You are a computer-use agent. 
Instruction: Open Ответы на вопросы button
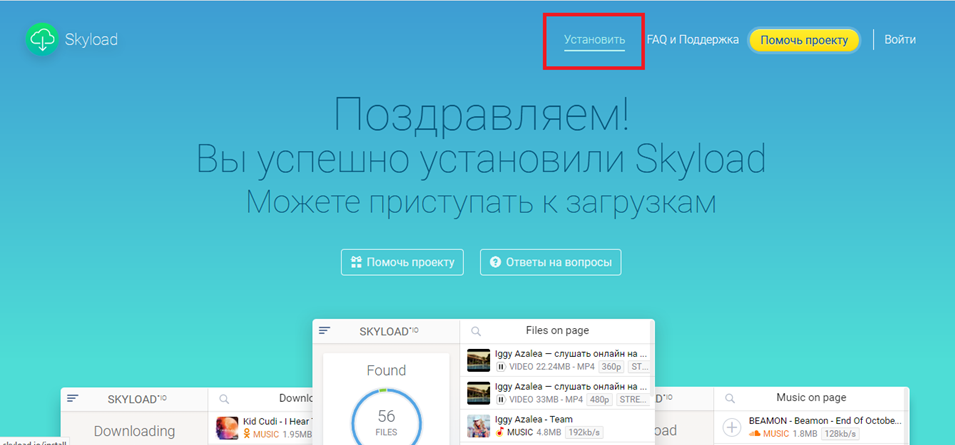click(551, 262)
